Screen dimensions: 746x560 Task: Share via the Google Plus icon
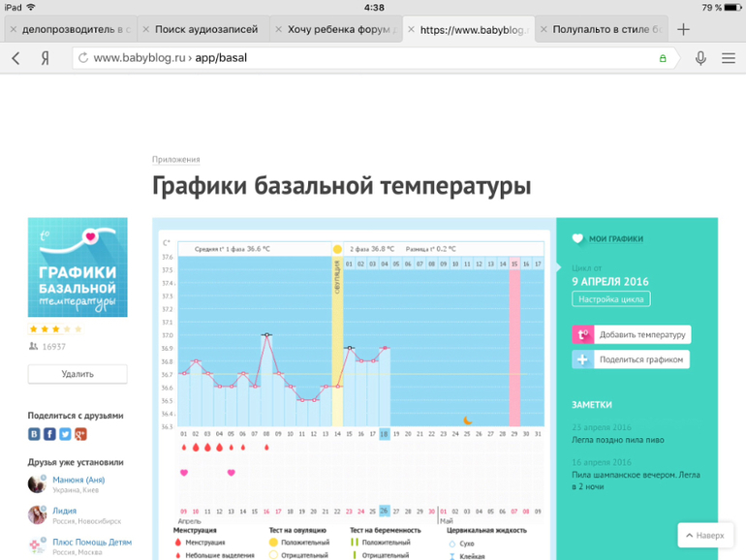coord(80,434)
